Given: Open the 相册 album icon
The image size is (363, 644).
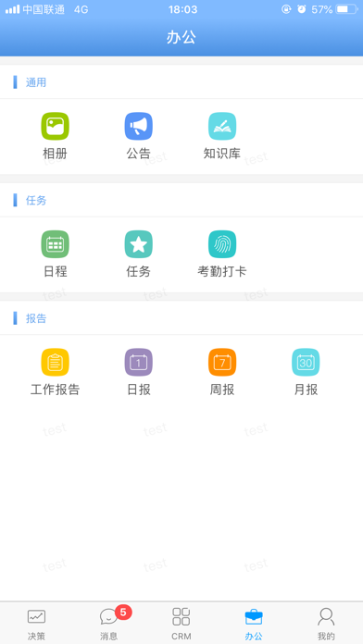Looking at the screenshot, I should coord(55,127).
